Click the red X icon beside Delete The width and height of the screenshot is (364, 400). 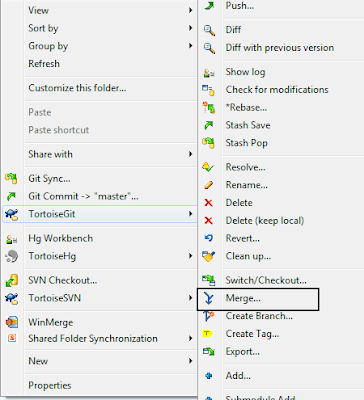pyautogui.click(x=209, y=203)
